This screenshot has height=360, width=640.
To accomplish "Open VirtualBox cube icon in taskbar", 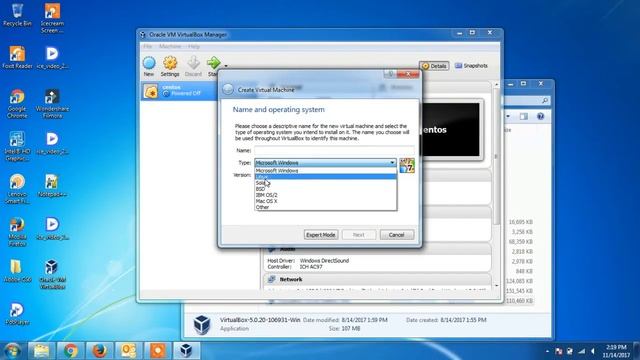I will (x=187, y=351).
